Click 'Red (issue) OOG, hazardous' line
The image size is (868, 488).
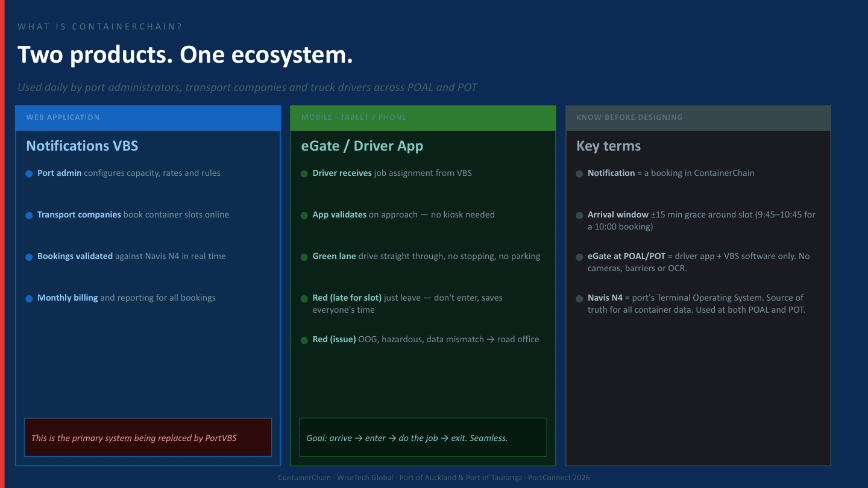(x=426, y=339)
